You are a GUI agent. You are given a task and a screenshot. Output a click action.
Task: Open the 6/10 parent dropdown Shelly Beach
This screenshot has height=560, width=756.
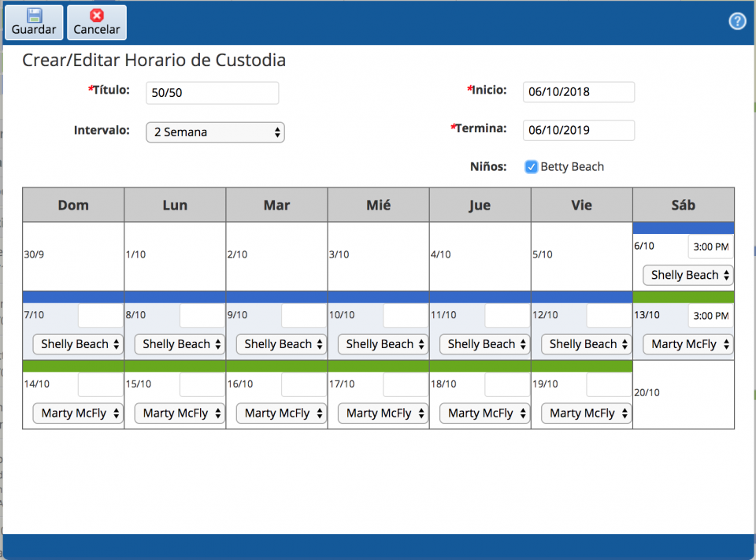click(688, 275)
